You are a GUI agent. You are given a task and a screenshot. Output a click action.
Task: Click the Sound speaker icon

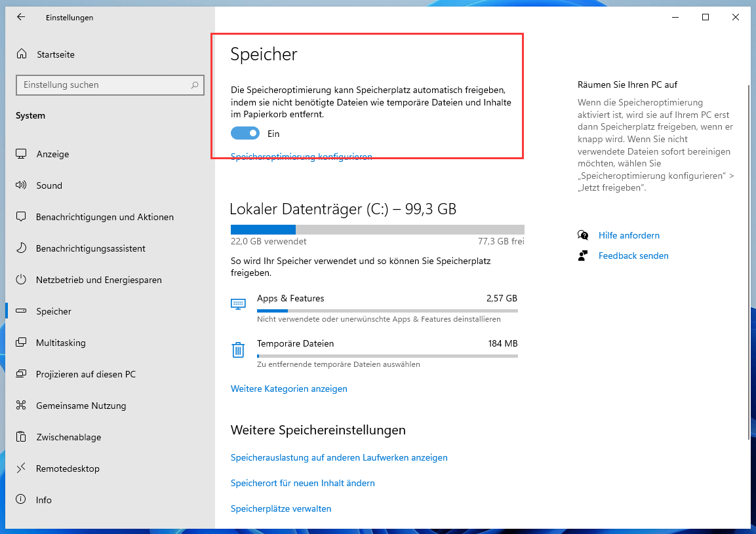pyautogui.click(x=22, y=185)
